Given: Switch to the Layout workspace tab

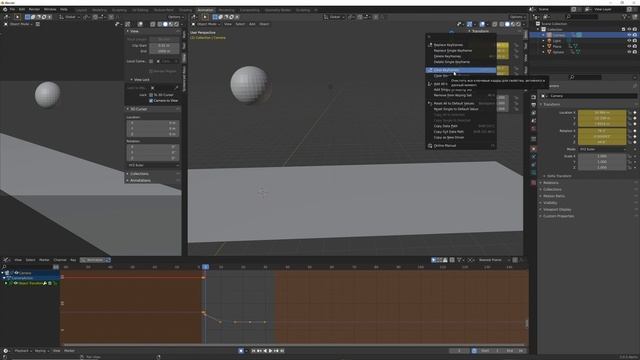Looking at the screenshot, I should click(x=81, y=10).
